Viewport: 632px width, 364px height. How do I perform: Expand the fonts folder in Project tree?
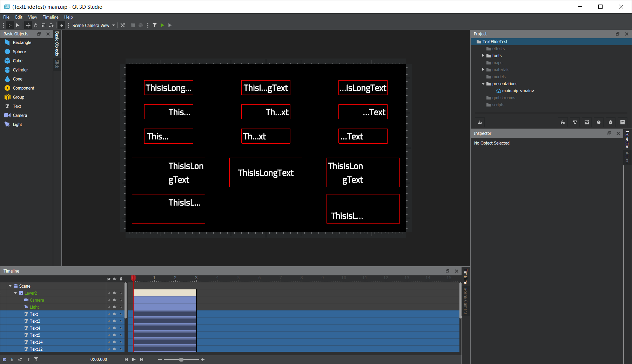coord(483,56)
